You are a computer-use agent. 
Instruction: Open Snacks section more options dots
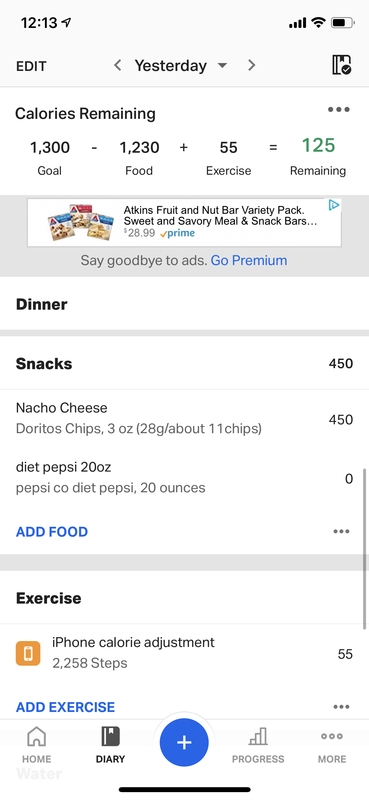[x=341, y=531]
